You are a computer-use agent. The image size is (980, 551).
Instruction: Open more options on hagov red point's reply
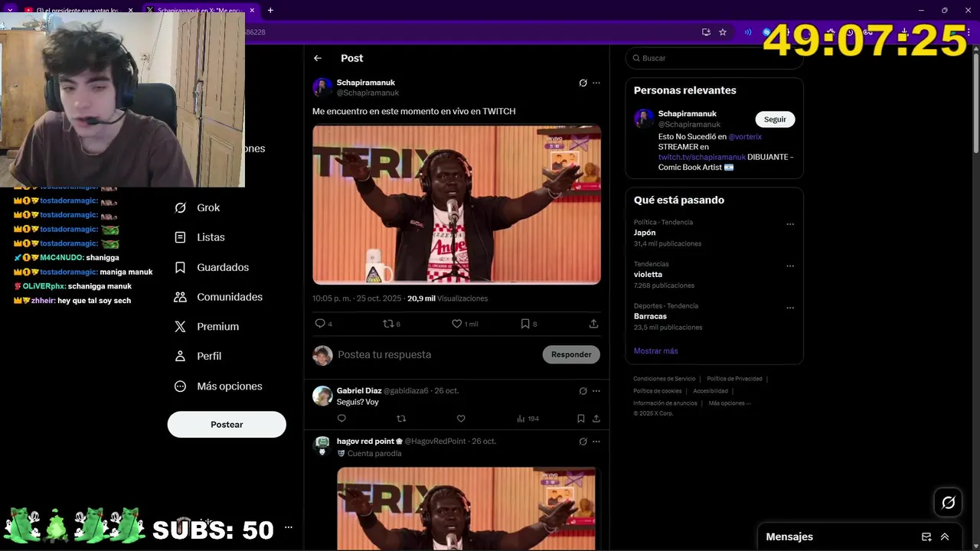(x=596, y=442)
